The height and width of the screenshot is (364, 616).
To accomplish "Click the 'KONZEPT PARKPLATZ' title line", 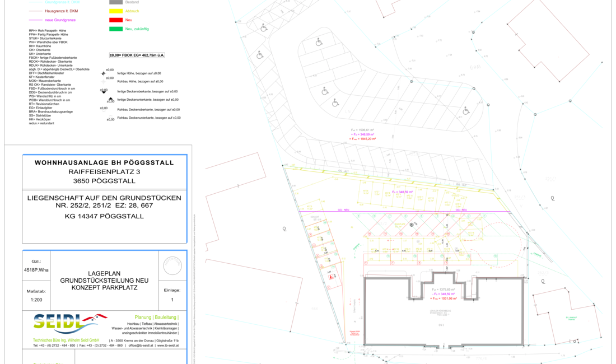I will tap(104, 288).
